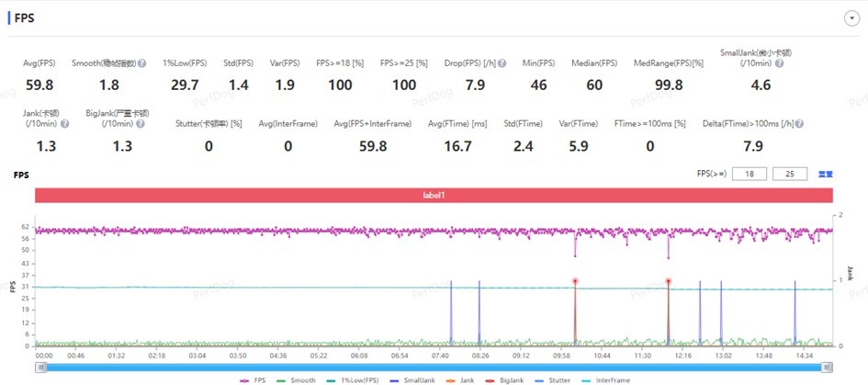
Task: Open help icon next to Smooth metric
Action: pyautogui.click(x=141, y=63)
